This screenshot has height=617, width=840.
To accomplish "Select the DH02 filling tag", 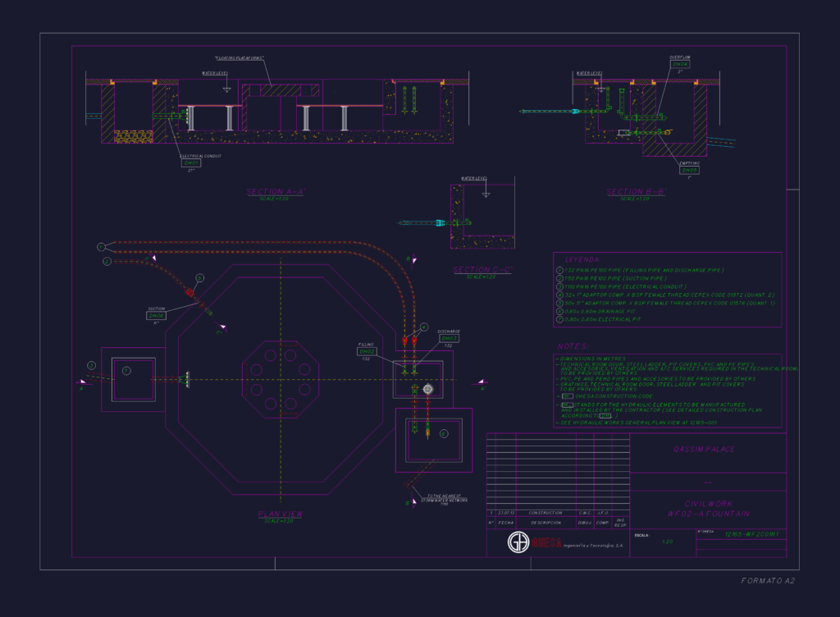I will [x=367, y=351].
